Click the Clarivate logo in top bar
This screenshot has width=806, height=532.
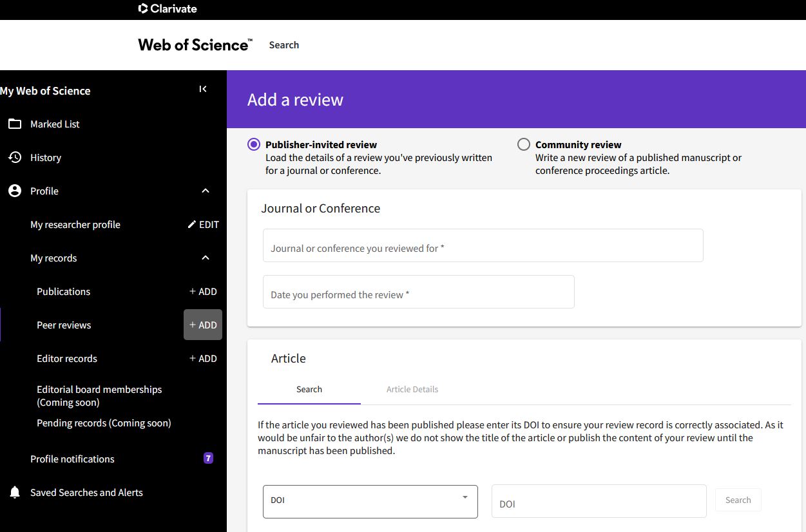click(168, 9)
